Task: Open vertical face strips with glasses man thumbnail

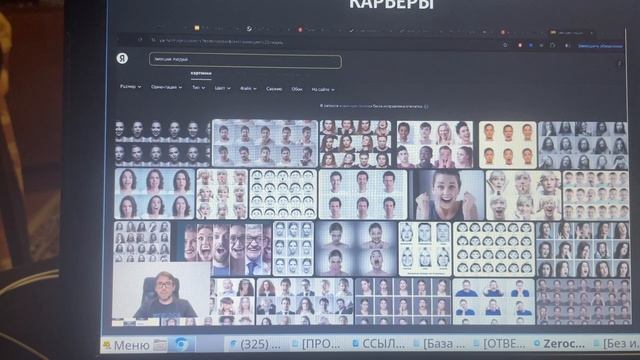Action: coord(222,249)
